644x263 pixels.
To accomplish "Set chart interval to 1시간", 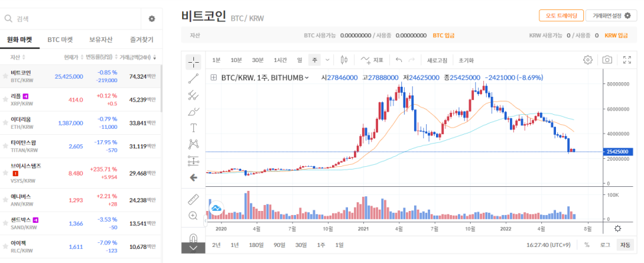I will click(280, 60).
